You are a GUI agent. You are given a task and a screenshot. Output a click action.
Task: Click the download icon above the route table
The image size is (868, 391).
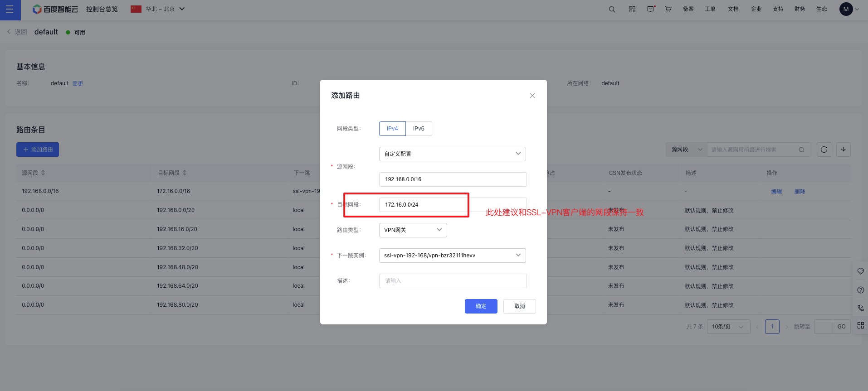point(844,150)
